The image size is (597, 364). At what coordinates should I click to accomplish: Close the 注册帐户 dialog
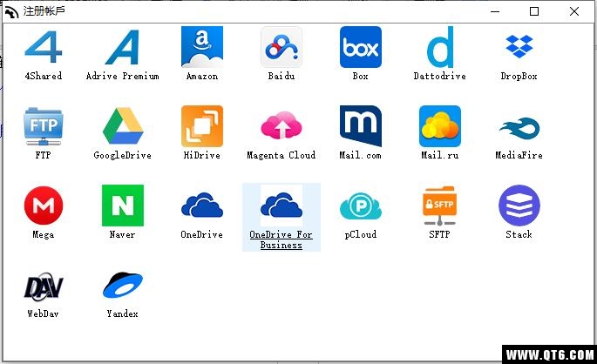[574, 11]
